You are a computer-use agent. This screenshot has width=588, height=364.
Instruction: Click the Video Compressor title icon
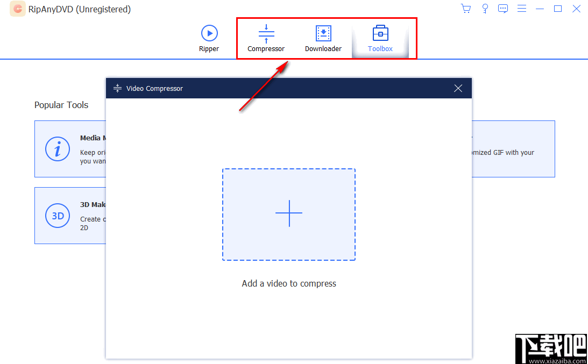[x=118, y=89]
